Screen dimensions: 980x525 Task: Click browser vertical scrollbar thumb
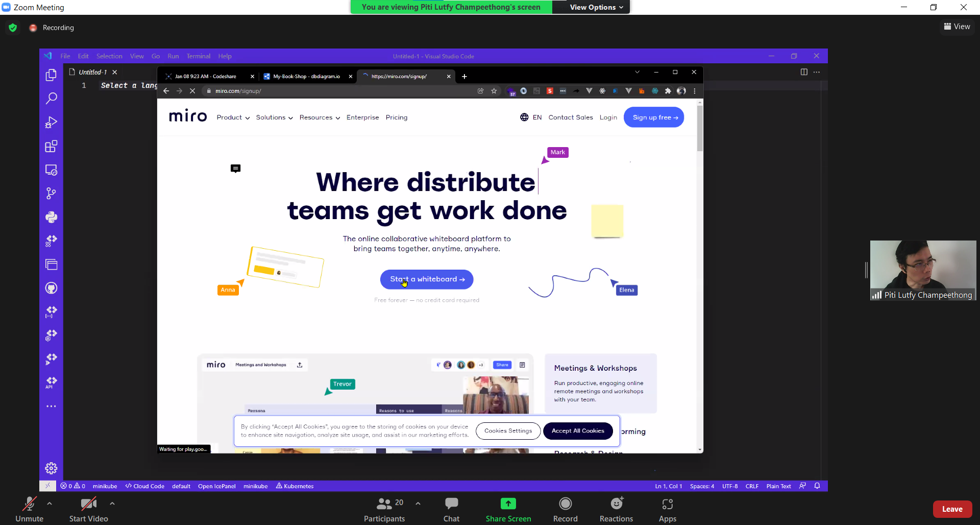(700, 129)
